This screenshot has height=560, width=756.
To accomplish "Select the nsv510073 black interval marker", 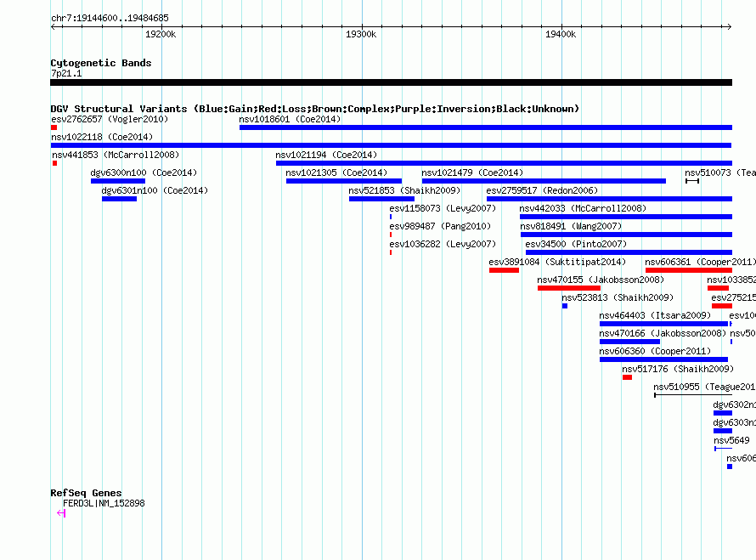I will [692, 181].
